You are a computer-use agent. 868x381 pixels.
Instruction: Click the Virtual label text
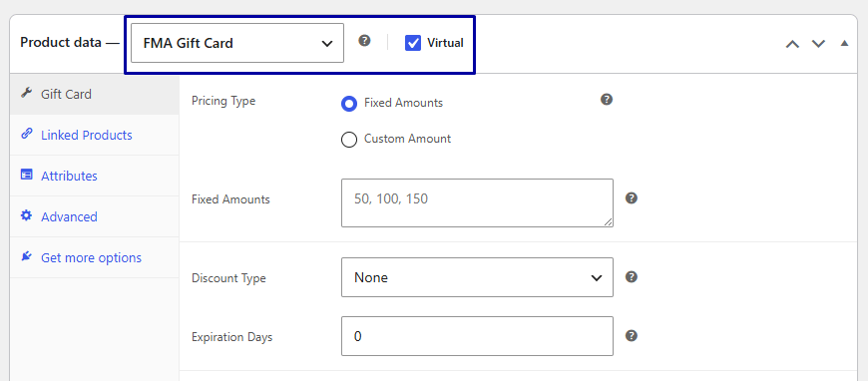[446, 43]
